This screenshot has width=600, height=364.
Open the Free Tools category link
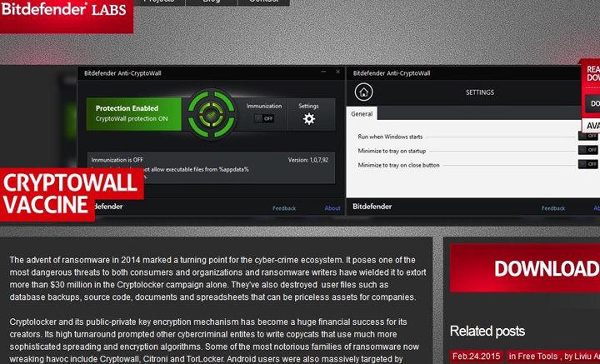click(539, 357)
